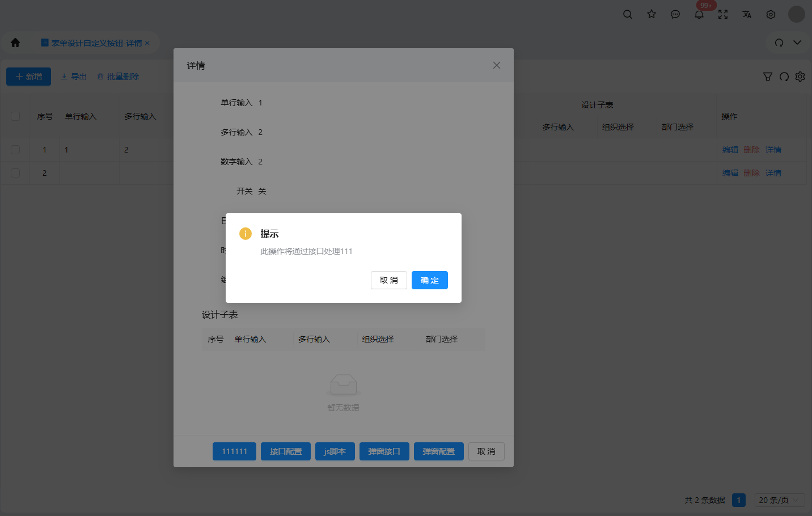
Task: Click the 新增 button
Action: [29, 77]
